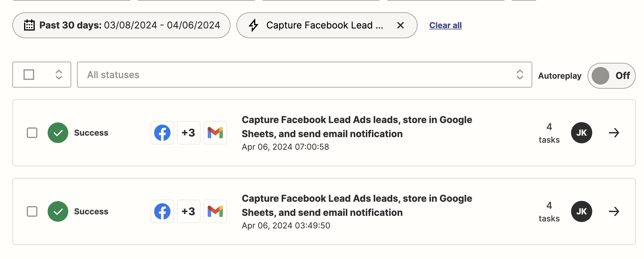Click the Clear all link
644x259 pixels.
pos(445,25)
